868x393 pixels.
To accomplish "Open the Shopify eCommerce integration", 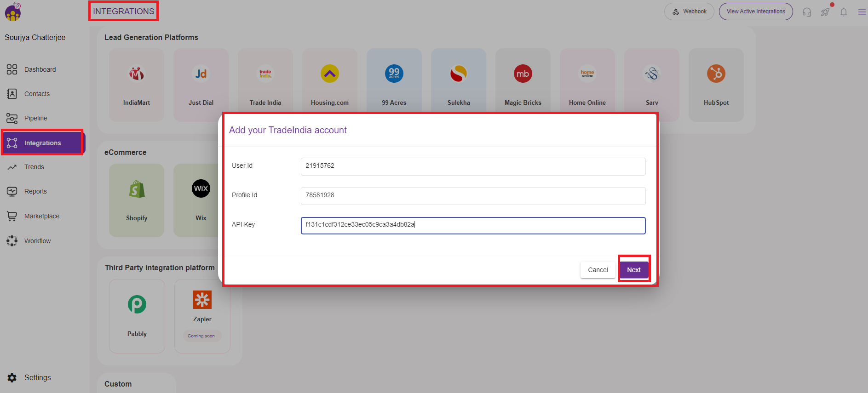I will [137, 189].
